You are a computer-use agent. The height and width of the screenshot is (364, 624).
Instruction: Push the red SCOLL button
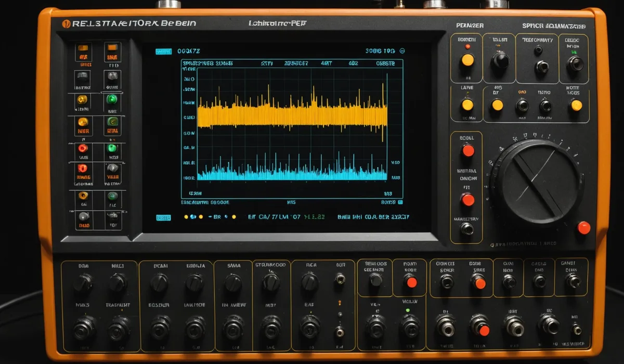tap(468, 151)
